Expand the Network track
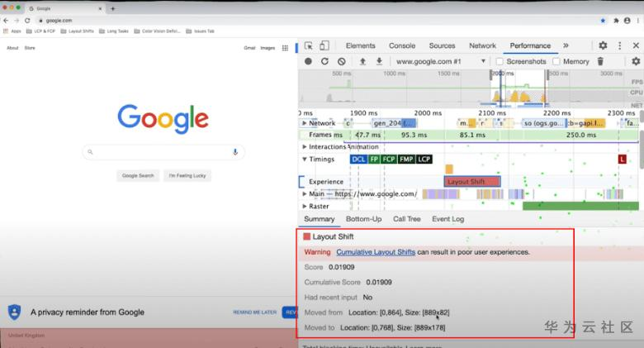 (305, 123)
